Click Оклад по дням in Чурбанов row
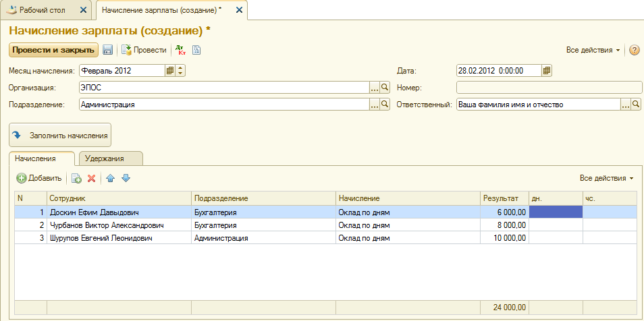Image resolution: width=644 pixels, height=321 pixels. pos(408,225)
